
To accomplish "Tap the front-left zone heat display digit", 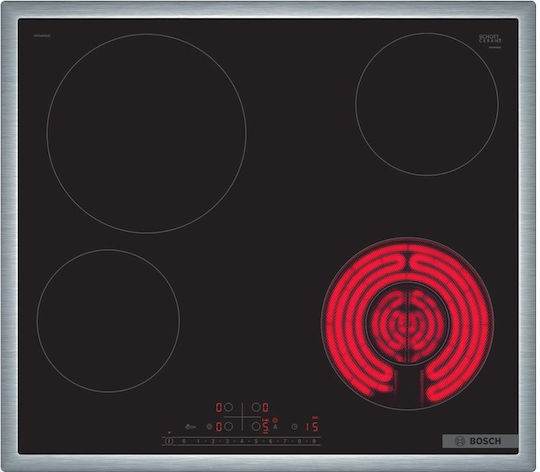I will (x=219, y=427).
